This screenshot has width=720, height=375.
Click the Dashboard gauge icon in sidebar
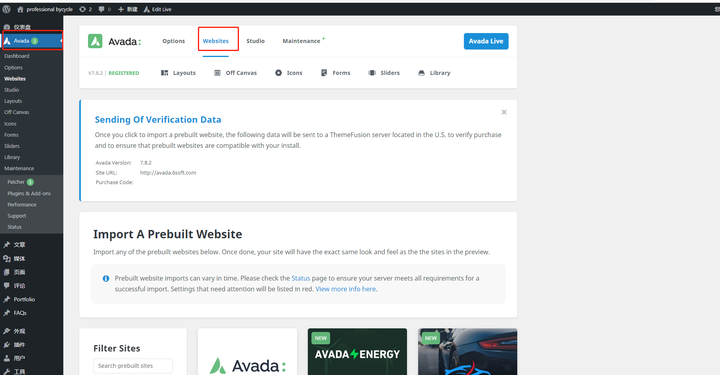pos(6,27)
